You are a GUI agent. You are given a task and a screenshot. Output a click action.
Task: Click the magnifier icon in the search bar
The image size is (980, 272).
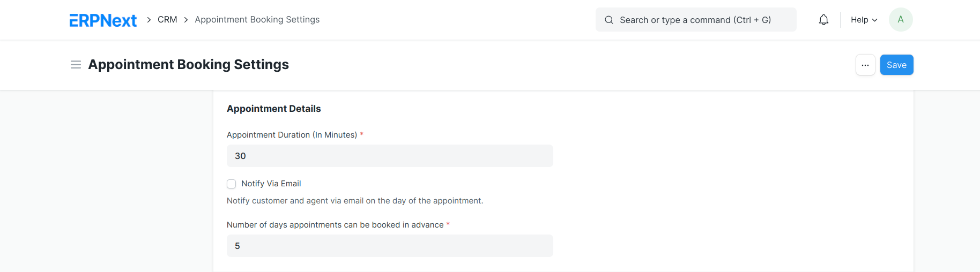[x=609, y=20]
